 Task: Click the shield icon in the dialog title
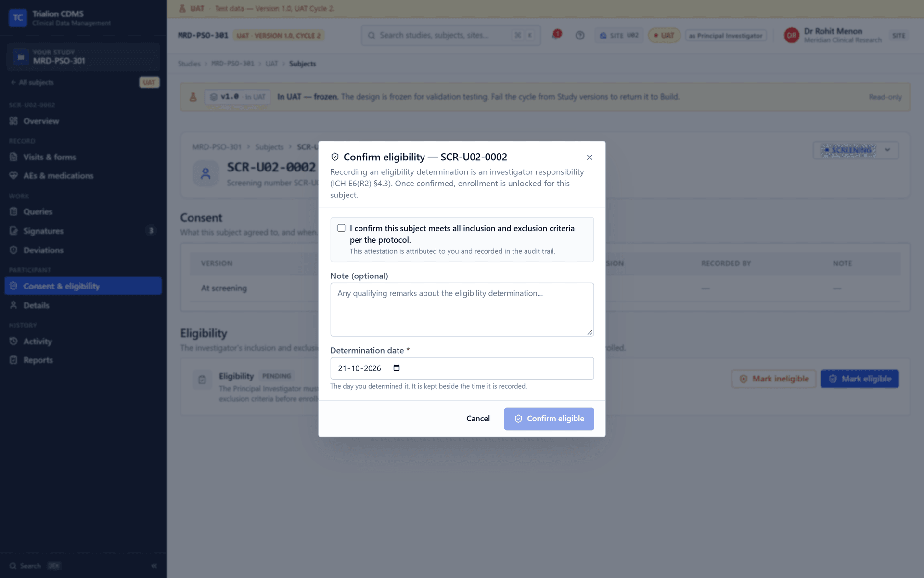tap(335, 157)
